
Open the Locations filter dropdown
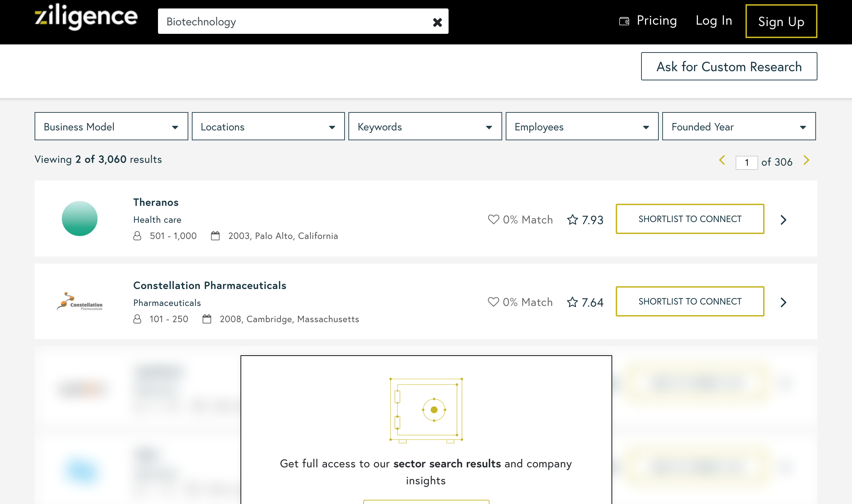pos(268,127)
